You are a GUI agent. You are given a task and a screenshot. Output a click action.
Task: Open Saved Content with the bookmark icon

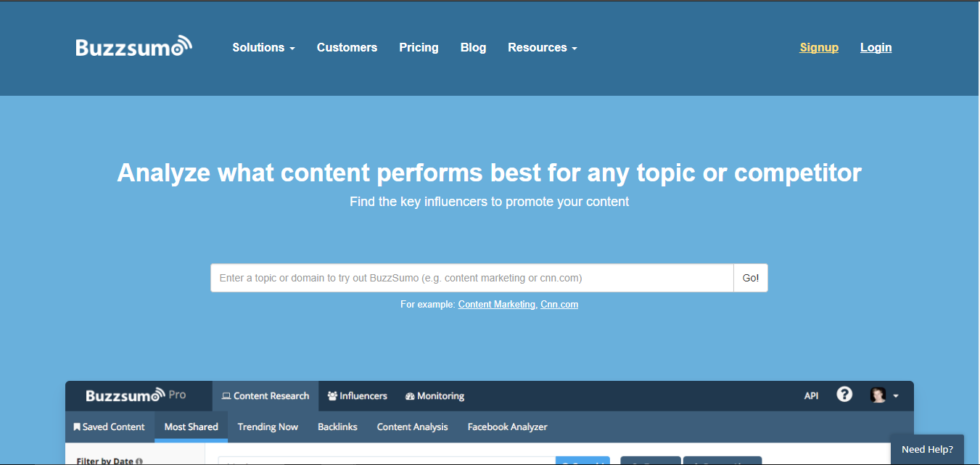[110, 427]
